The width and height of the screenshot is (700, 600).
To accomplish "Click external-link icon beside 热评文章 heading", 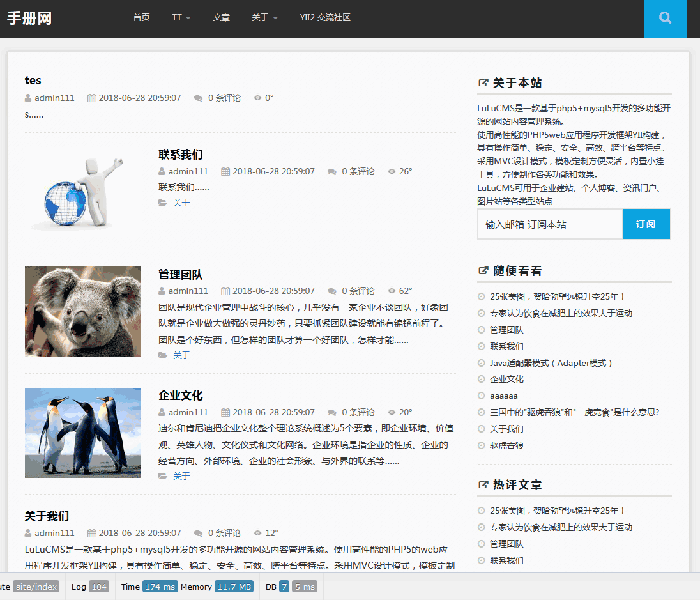I will pyautogui.click(x=483, y=485).
